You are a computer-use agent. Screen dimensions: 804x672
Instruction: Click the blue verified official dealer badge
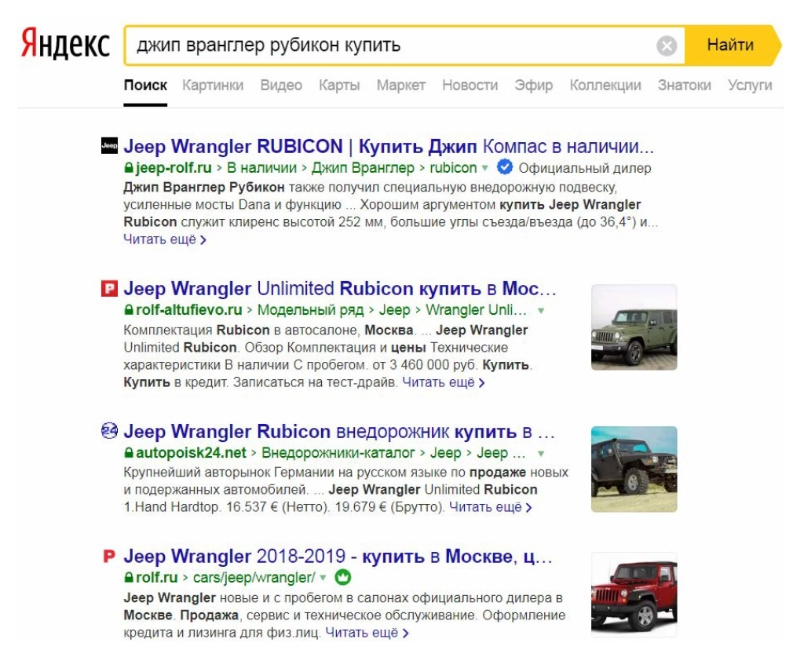[505, 167]
